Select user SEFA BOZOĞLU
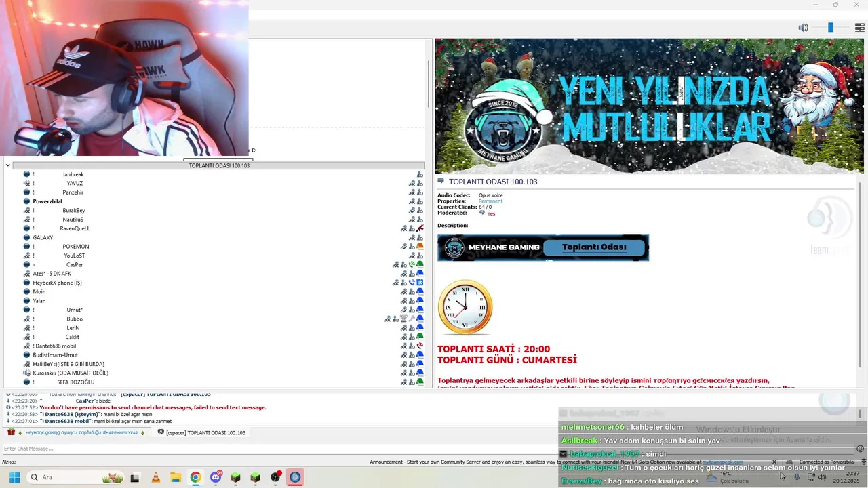Viewport: 868px width, 488px height. (76, 382)
